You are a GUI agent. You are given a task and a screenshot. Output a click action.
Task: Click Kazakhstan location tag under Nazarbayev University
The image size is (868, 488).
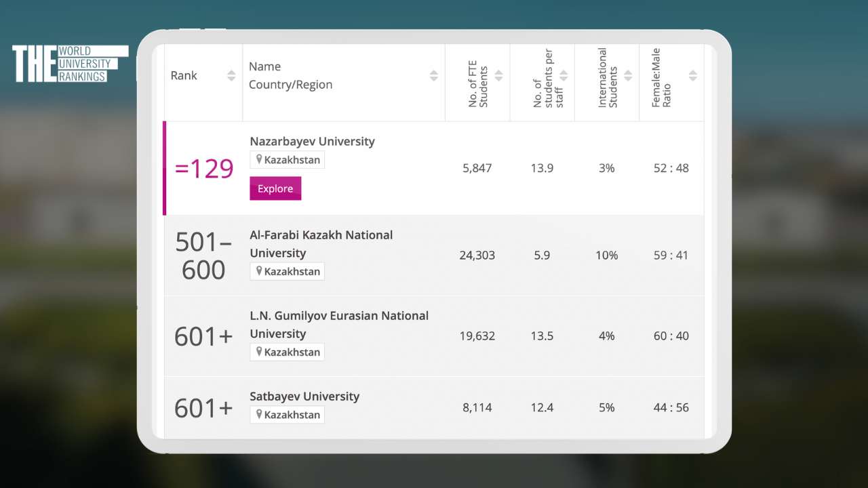287,160
